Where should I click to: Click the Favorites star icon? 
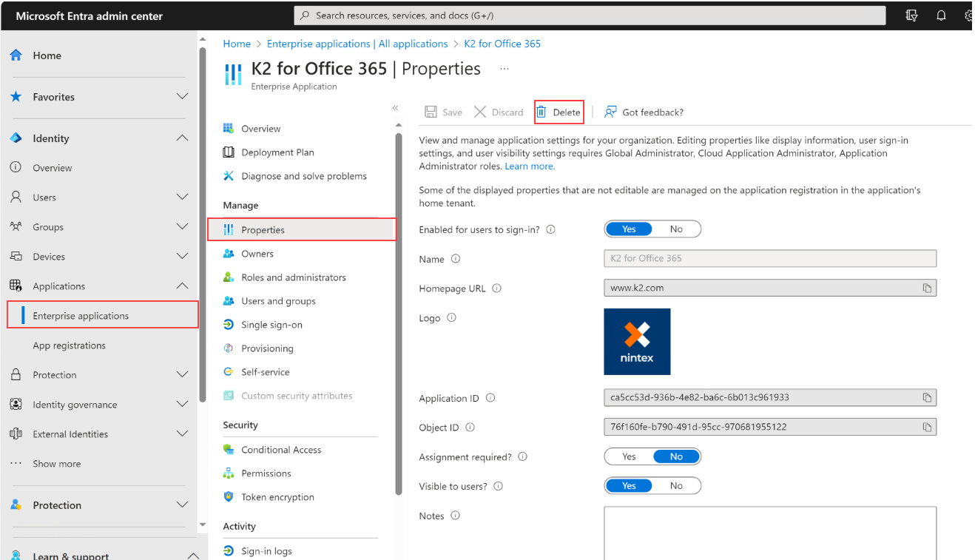16,97
